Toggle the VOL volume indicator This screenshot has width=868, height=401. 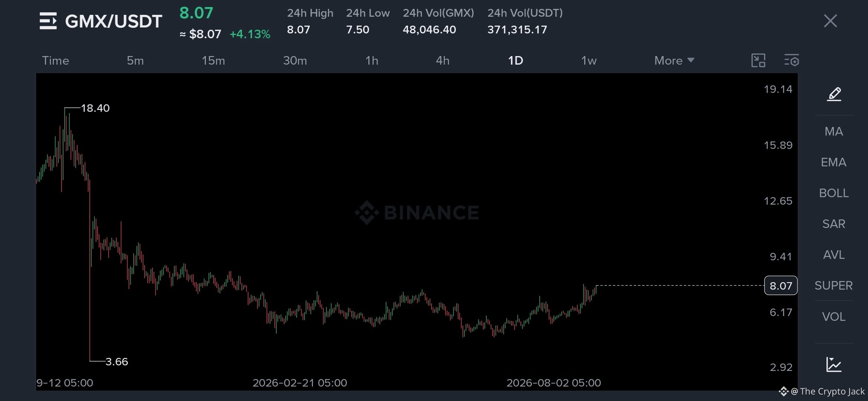(834, 317)
